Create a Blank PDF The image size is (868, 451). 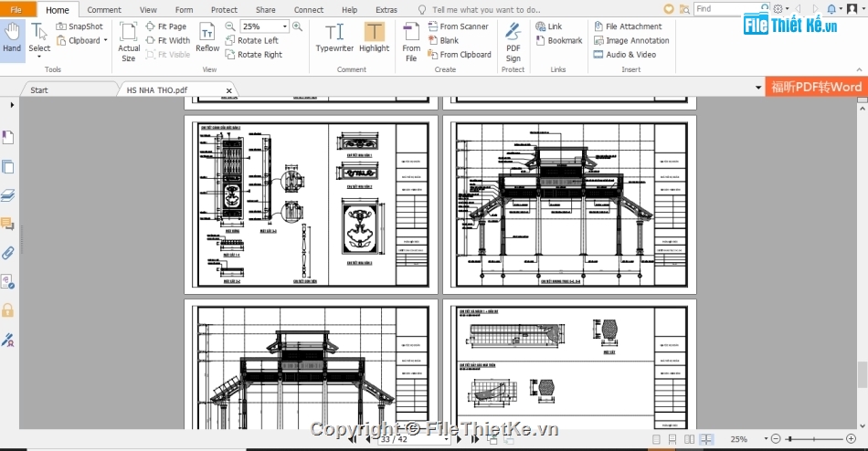(x=443, y=40)
